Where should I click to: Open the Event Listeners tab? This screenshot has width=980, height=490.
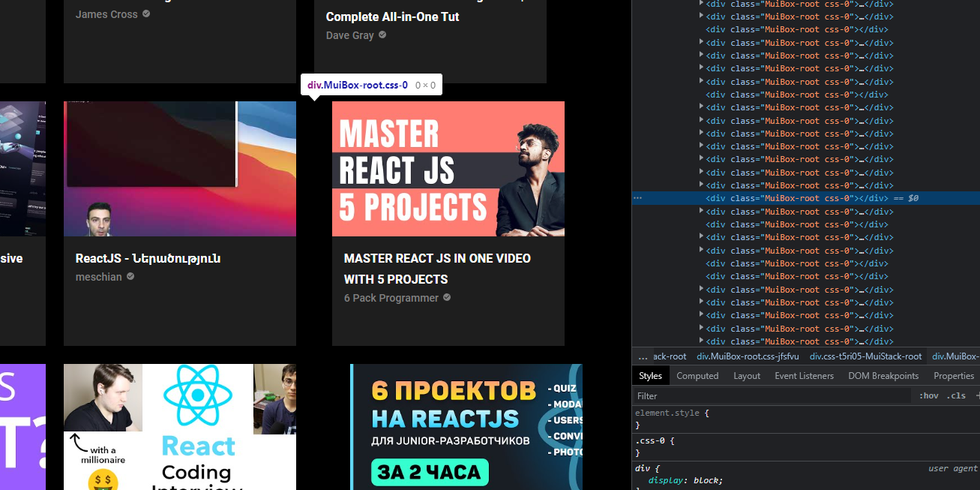(804, 375)
